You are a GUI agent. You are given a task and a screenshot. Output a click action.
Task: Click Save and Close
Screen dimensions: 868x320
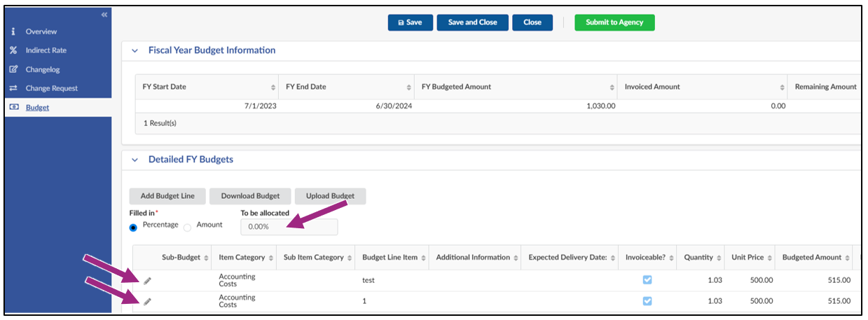pos(473,22)
